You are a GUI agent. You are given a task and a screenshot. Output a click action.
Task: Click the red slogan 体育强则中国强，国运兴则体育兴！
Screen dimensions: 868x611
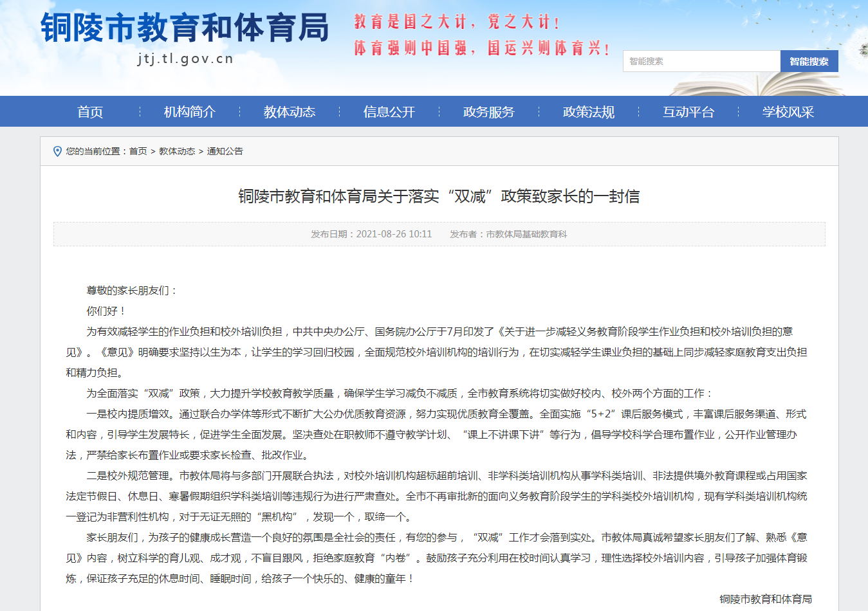click(481, 48)
